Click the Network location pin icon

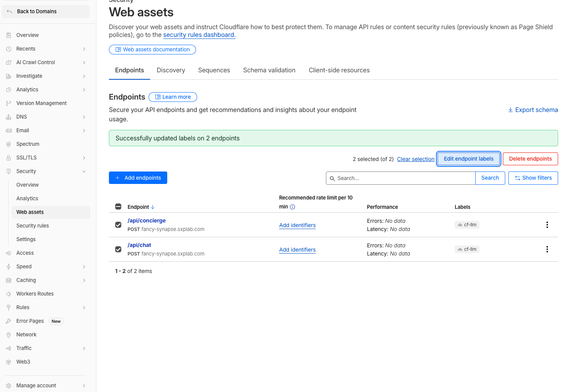pyautogui.click(x=9, y=335)
